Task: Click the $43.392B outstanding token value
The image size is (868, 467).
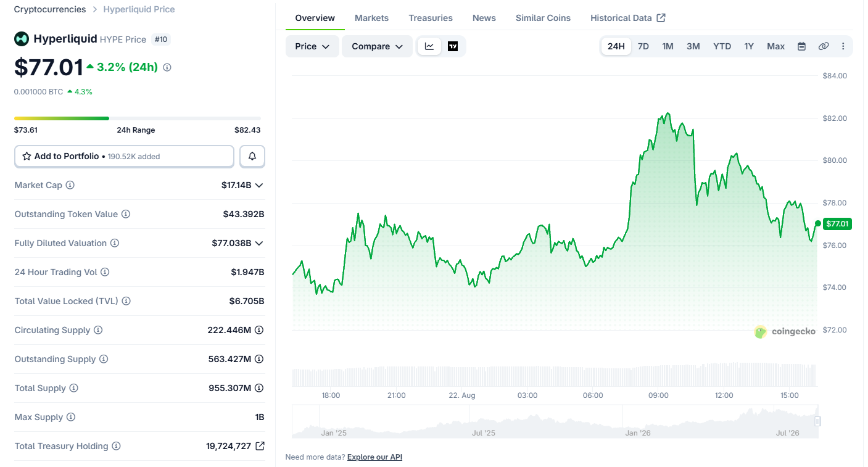Action: click(244, 214)
